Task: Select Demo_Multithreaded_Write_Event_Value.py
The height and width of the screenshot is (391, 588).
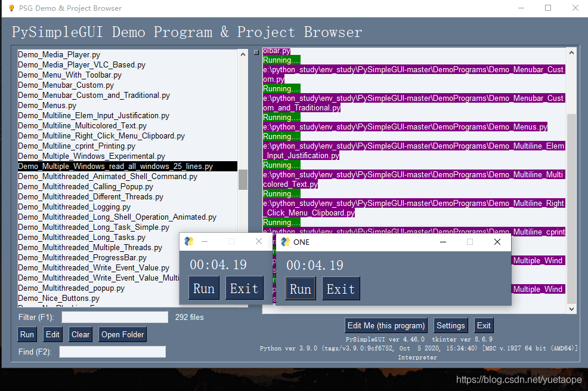Action: pyautogui.click(x=98, y=267)
